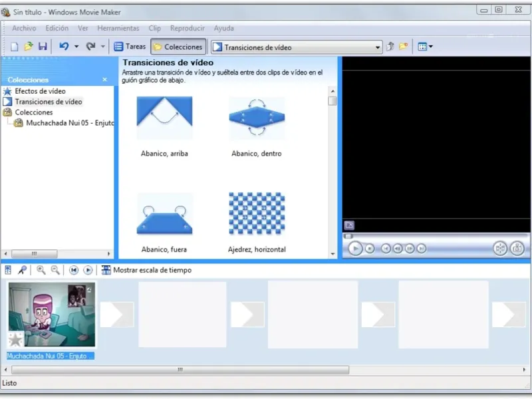The height and width of the screenshot is (399, 532).
Task: Create a new project with blank page icon
Action: [14, 47]
